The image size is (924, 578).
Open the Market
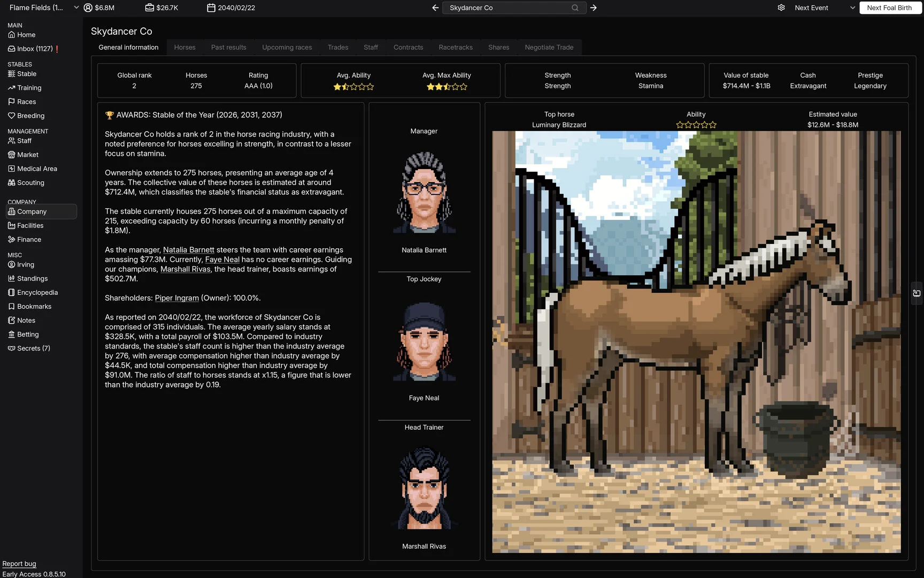tap(27, 154)
